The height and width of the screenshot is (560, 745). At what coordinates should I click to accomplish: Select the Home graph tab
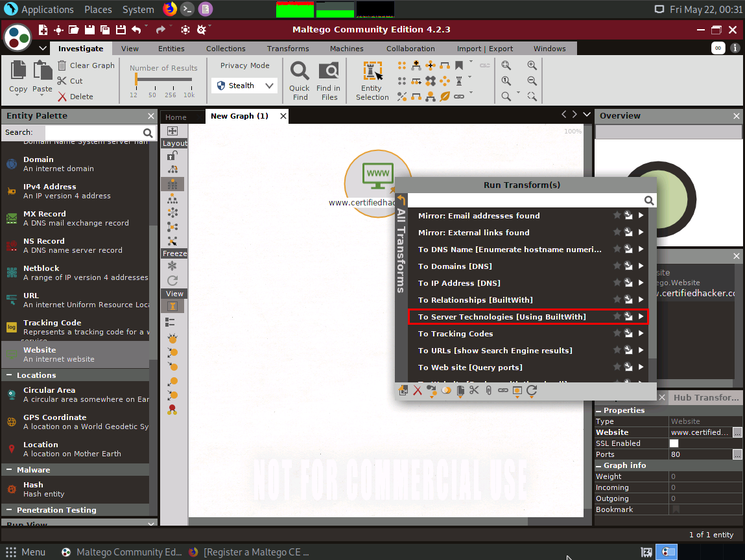pos(176,117)
